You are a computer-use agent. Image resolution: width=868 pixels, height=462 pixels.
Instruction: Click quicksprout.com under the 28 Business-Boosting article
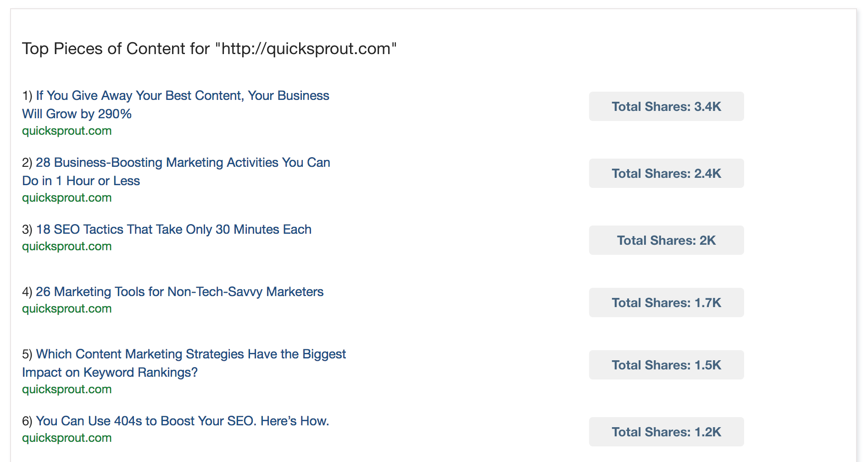coord(67,198)
